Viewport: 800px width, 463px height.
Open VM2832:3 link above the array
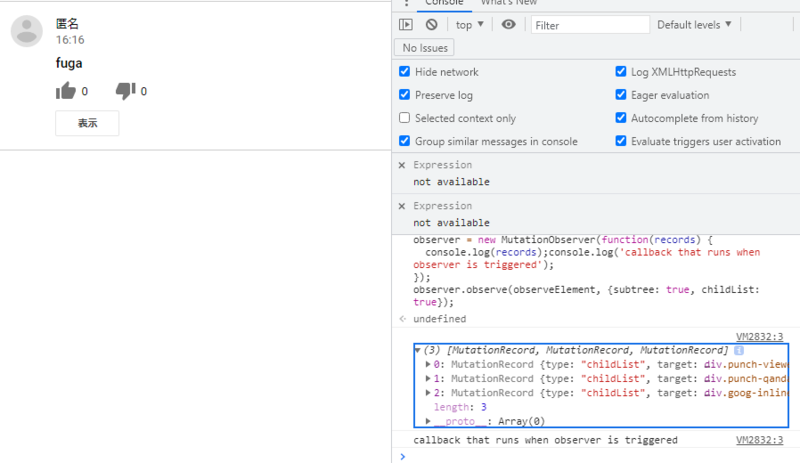tap(759, 337)
